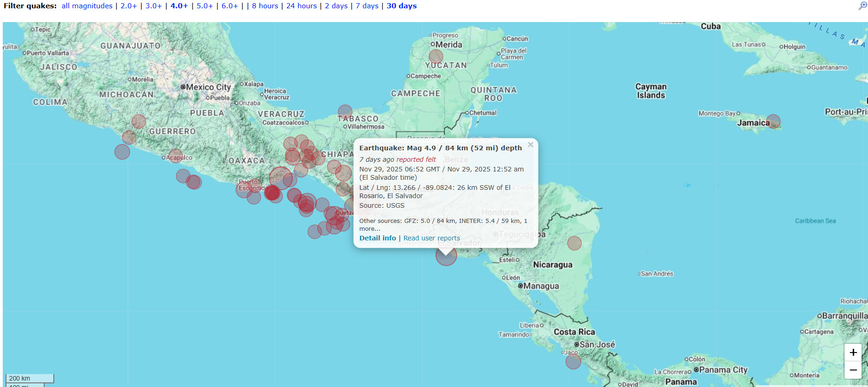Filter quakes by magnitude 2.0+

click(129, 6)
